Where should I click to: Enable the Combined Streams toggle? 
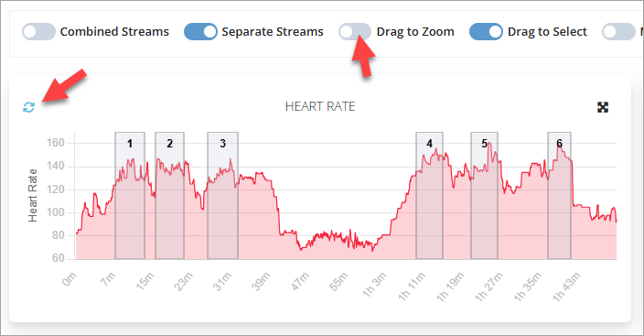click(x=38, y=32)
